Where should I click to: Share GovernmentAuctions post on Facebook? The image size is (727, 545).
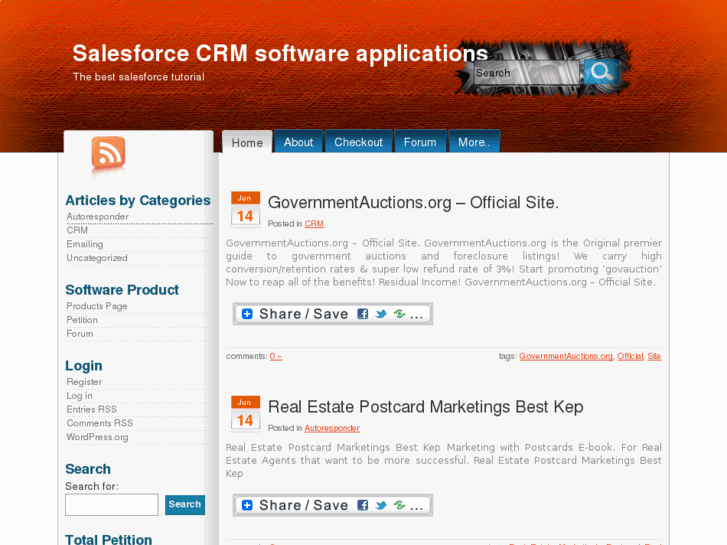pyautogui.click(x=363, y=314)
